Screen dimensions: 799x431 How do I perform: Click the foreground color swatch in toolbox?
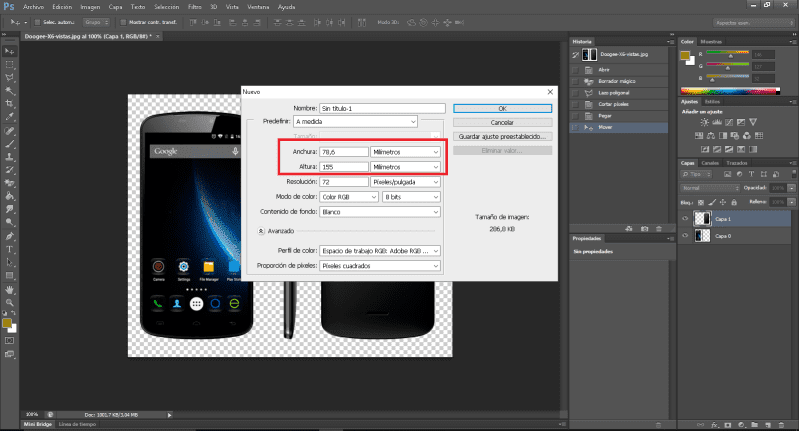[7, 324]
